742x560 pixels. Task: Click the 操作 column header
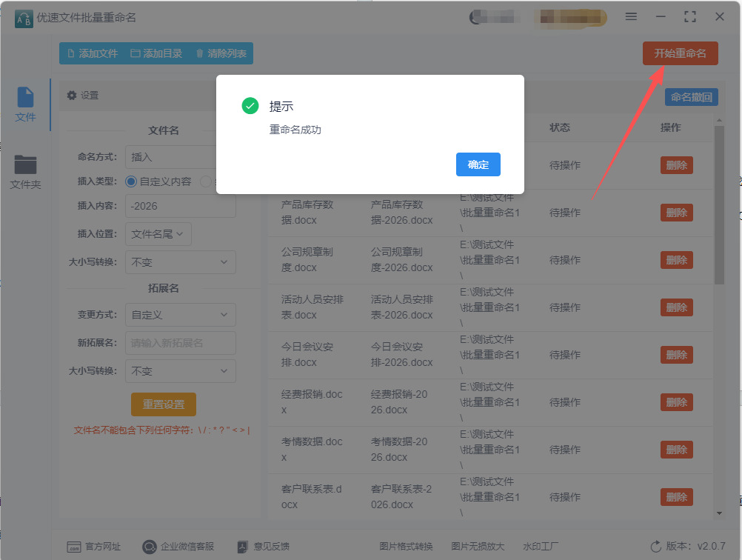click(x=671, y=127)
